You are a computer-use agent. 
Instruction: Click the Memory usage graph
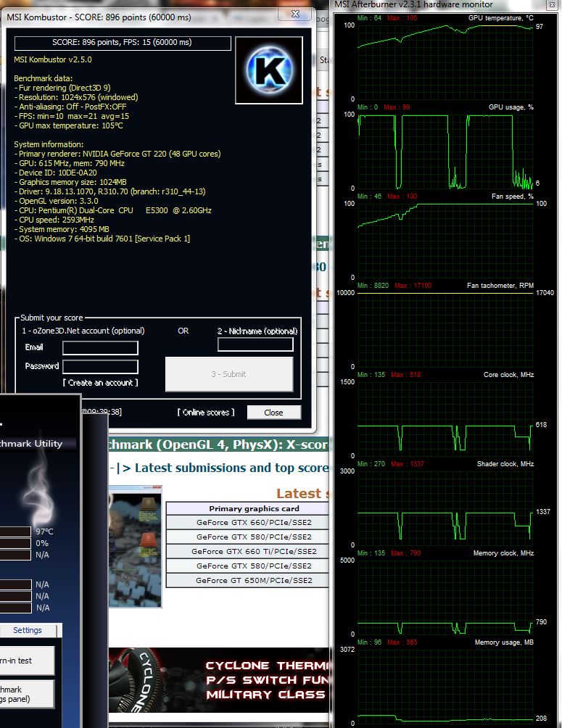click(x=445, y=685)
